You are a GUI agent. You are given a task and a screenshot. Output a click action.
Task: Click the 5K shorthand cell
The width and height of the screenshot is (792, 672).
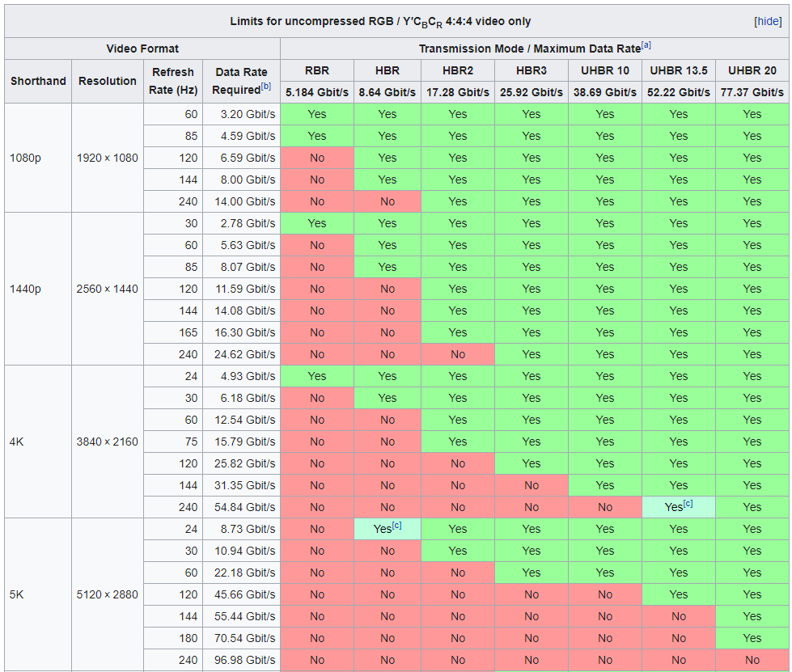coord(38,594)
